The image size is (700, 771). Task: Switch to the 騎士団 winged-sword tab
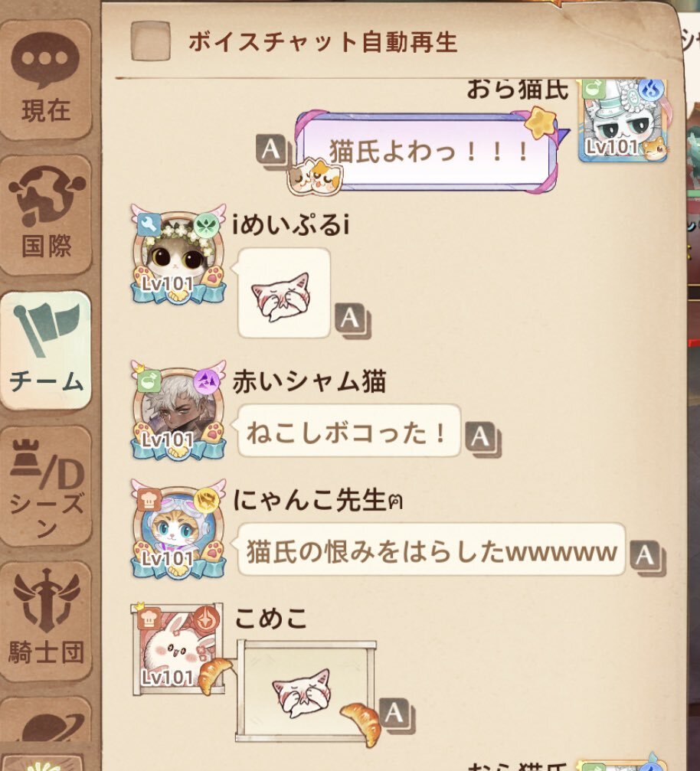point(46,620)
